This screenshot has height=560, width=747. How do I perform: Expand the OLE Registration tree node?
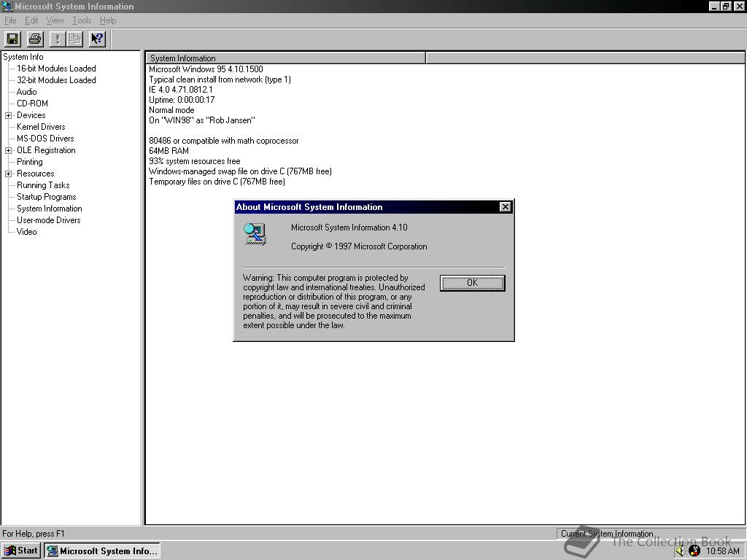(x=8, y=150)
